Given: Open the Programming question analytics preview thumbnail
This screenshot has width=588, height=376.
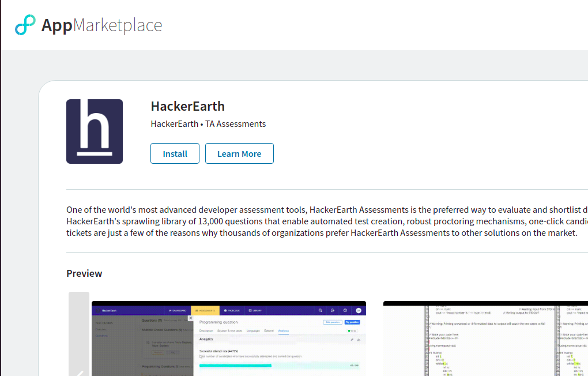Looking at the screenshot, I should (229, 339).
